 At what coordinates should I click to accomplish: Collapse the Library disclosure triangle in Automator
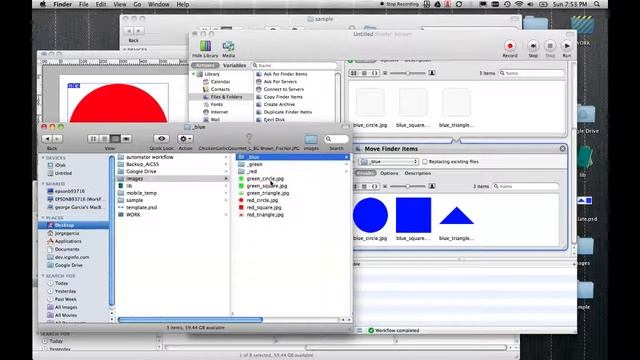pyautogui.click(x=194, y=74)
